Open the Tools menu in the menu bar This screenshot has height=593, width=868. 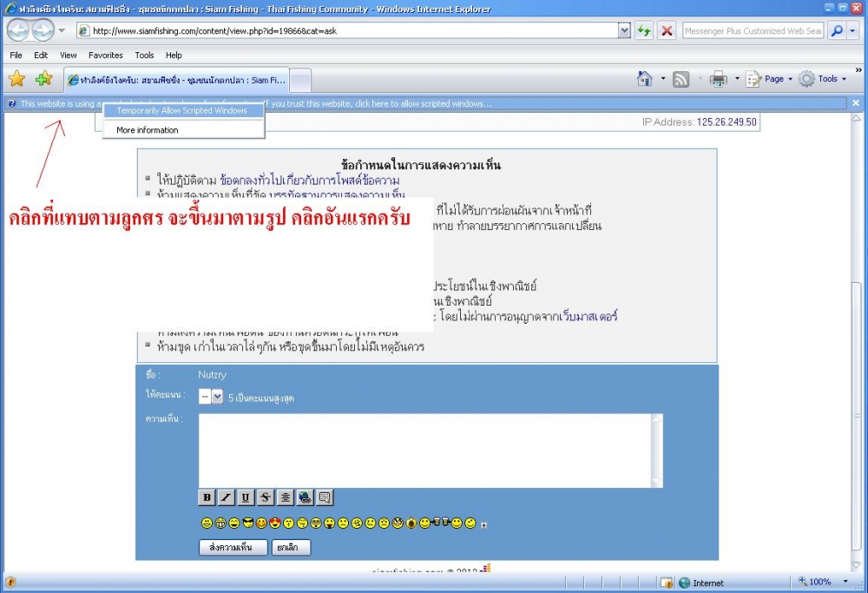(144, 55)
